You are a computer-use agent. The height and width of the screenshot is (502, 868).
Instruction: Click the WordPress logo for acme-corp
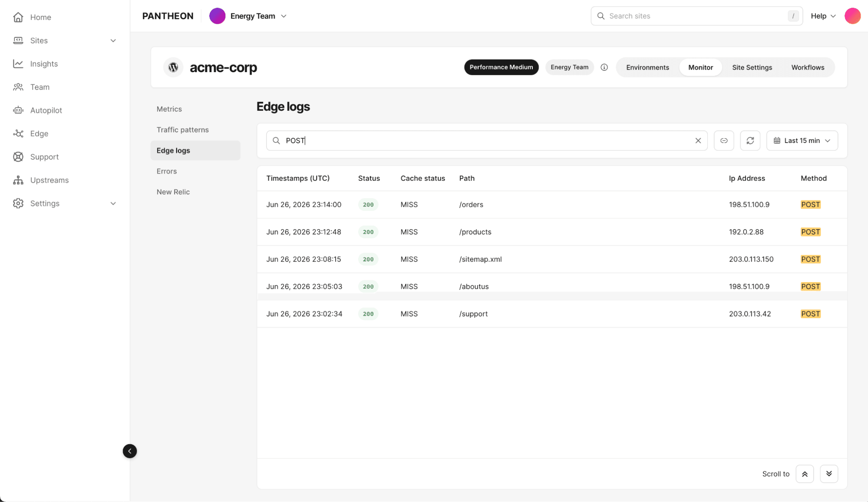173,67
